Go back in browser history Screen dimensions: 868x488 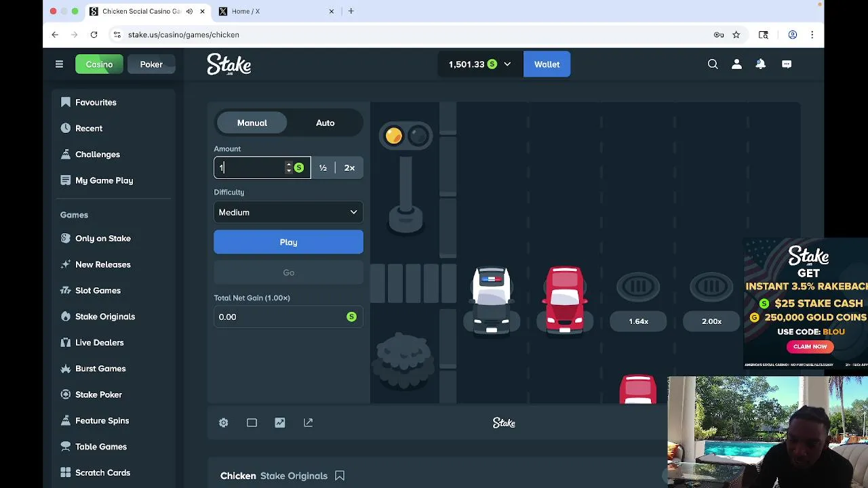pyautogui.click(x=55, y=35)
